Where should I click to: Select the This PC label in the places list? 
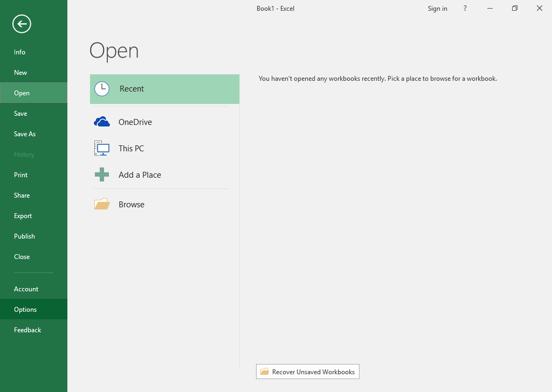tap(131, 149)
